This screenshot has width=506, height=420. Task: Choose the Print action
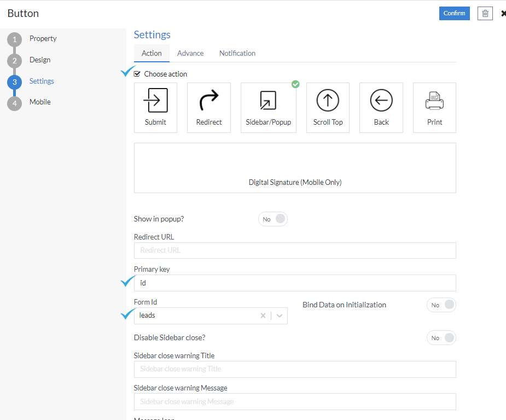434,107
